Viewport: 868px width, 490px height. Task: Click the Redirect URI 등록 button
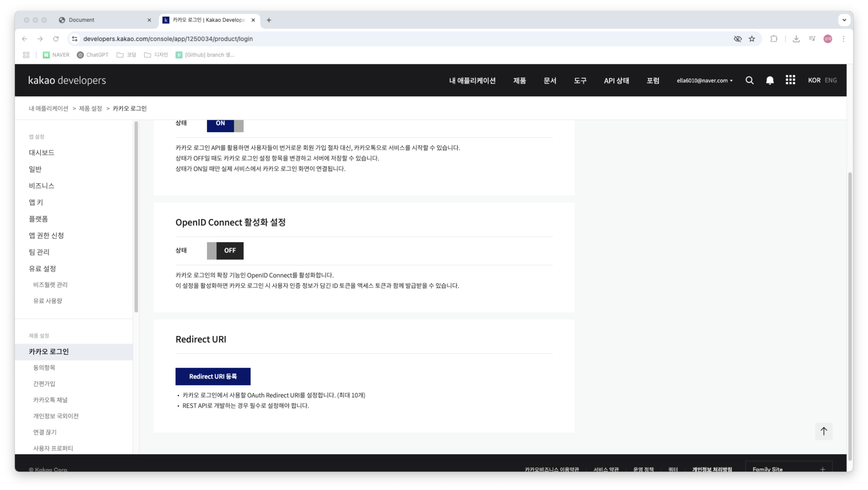point(213,377)
